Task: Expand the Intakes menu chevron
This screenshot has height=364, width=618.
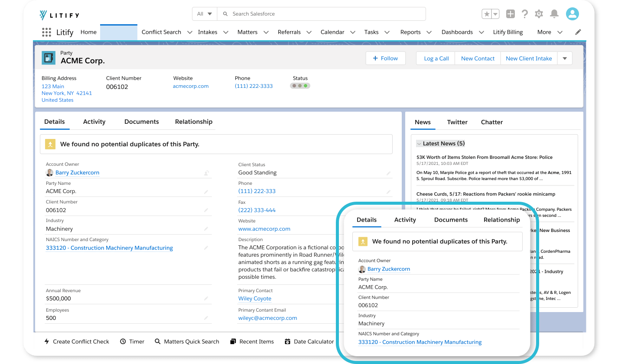Action: point(226,32)
